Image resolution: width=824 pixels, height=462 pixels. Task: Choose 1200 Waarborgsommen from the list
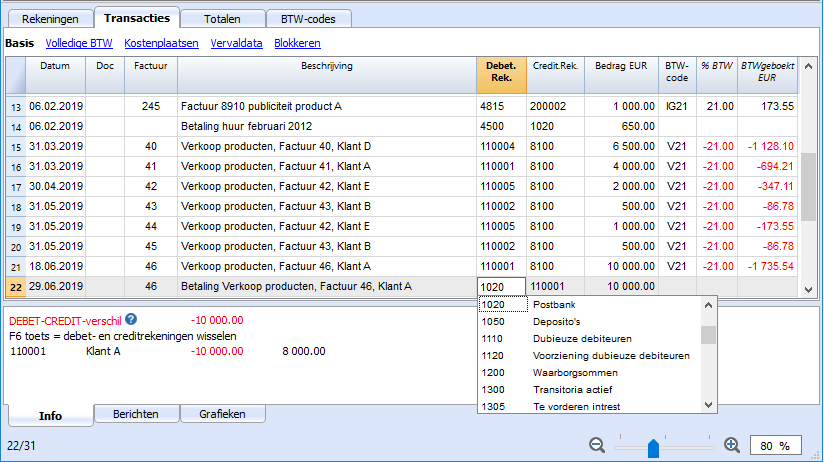point(589,373)
